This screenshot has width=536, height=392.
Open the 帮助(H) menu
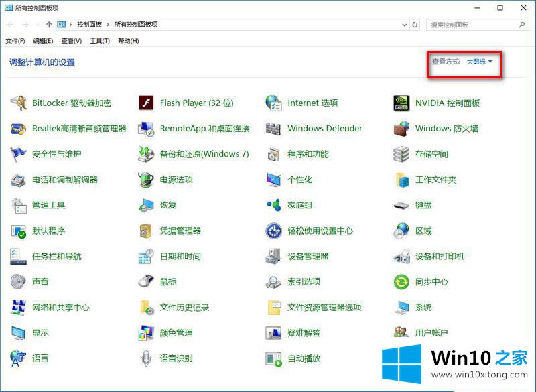point(129,41)
